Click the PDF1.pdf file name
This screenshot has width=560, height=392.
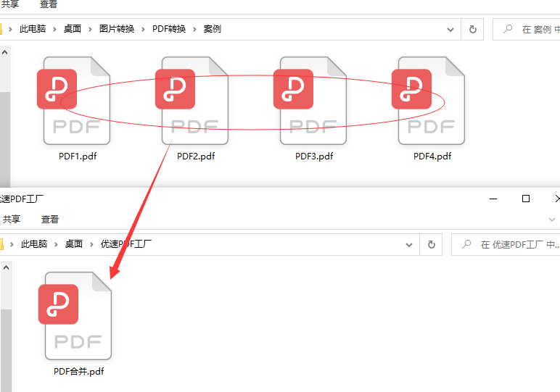pos(78,157)
